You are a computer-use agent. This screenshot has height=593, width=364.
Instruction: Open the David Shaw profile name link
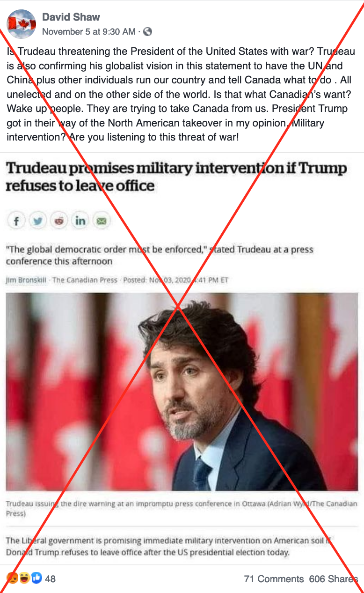click(x=71, y=17)
